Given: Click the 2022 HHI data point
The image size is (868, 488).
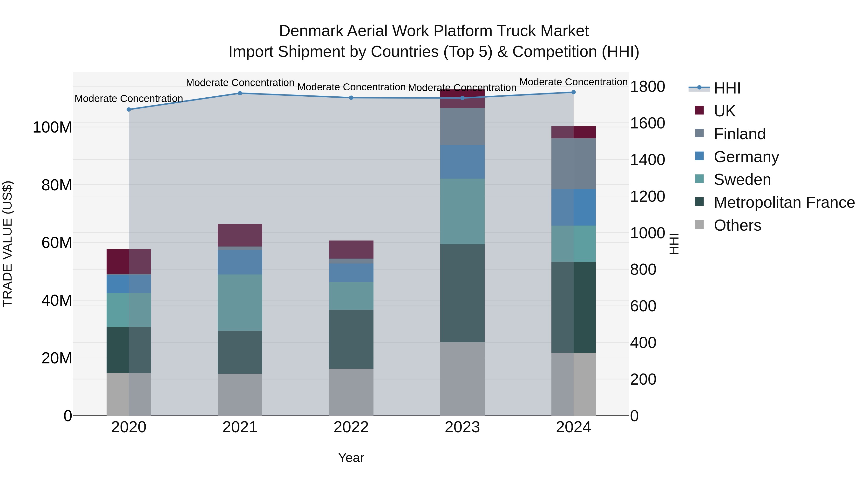Looking at the screenshot, I should 351,98.
